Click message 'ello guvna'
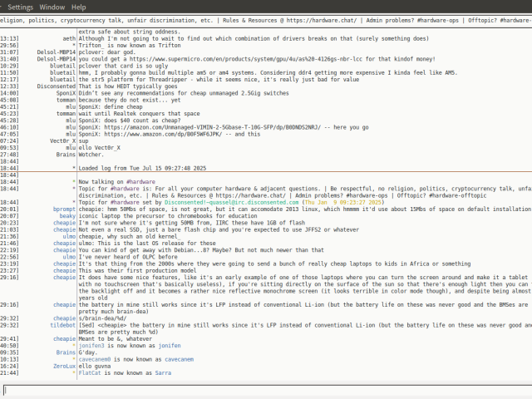 pyautogui.click(x=95, y=366)
